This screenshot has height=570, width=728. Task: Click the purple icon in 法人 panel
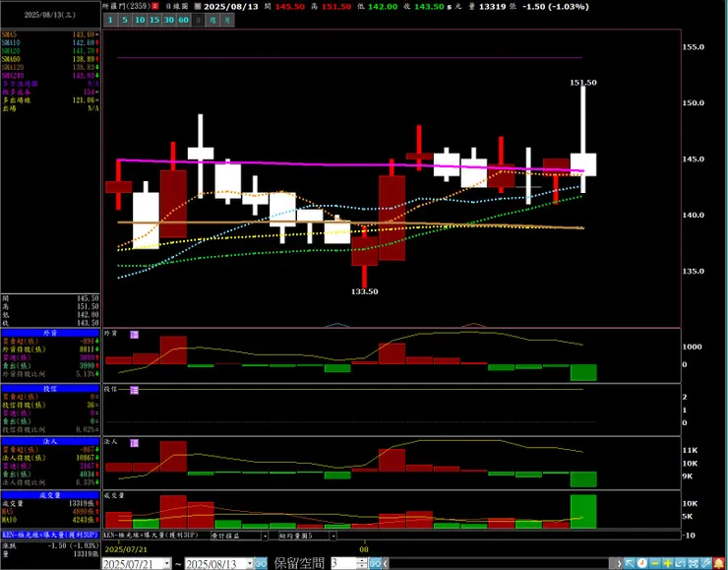click(134, 443)
